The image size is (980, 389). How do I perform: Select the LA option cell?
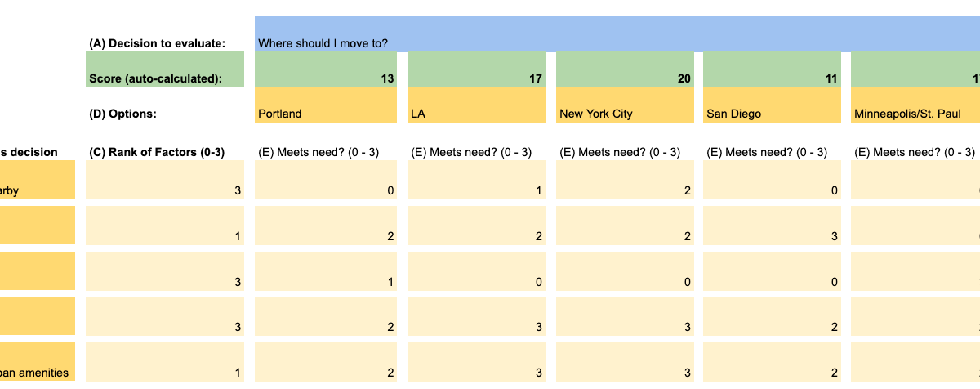(476, 105)
